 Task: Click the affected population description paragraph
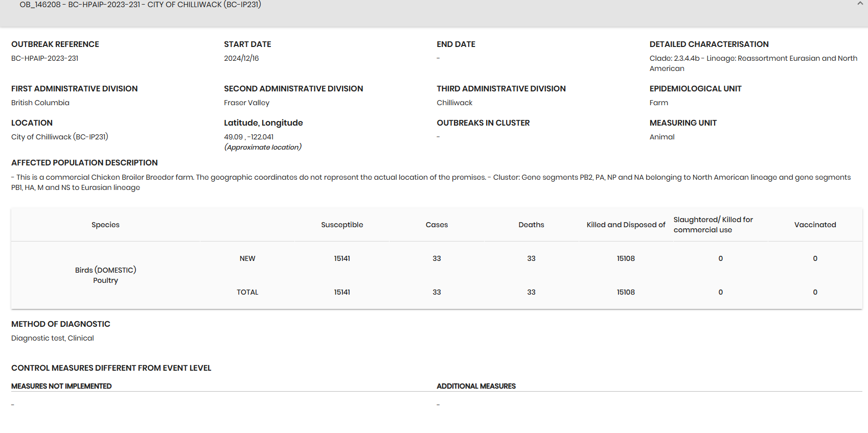(x=431, y=182)
